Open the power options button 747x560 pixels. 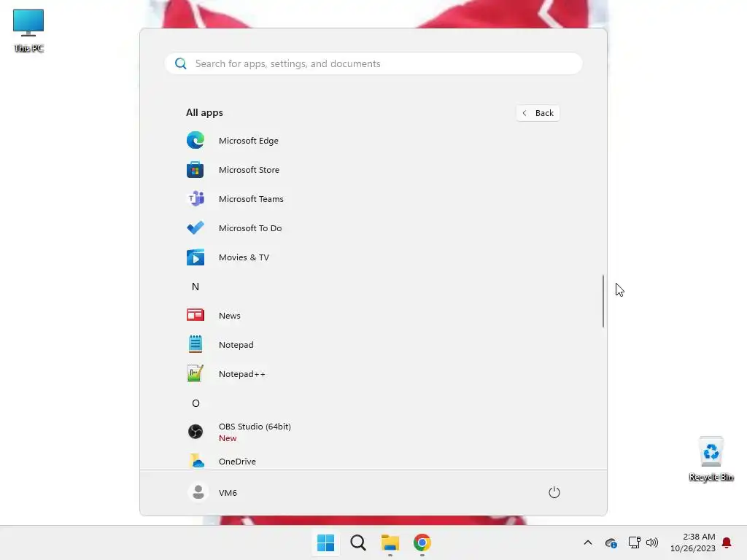coord(554,492)
